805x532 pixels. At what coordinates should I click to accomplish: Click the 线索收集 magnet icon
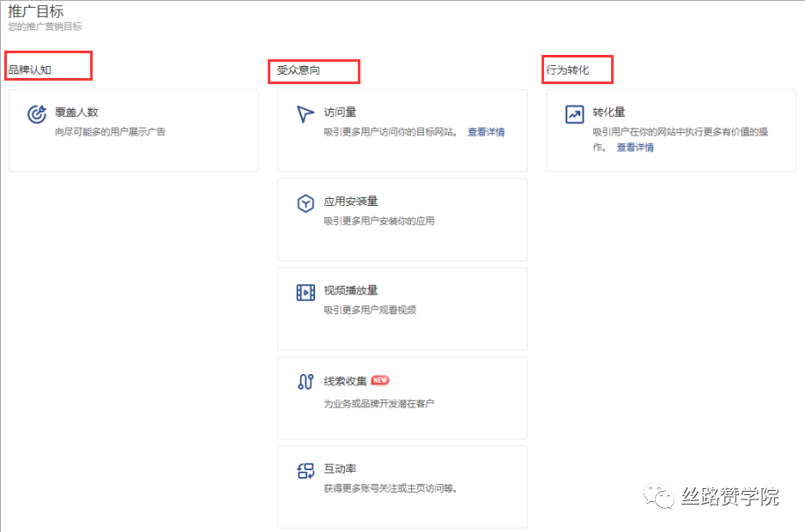[x=306, y=380]
